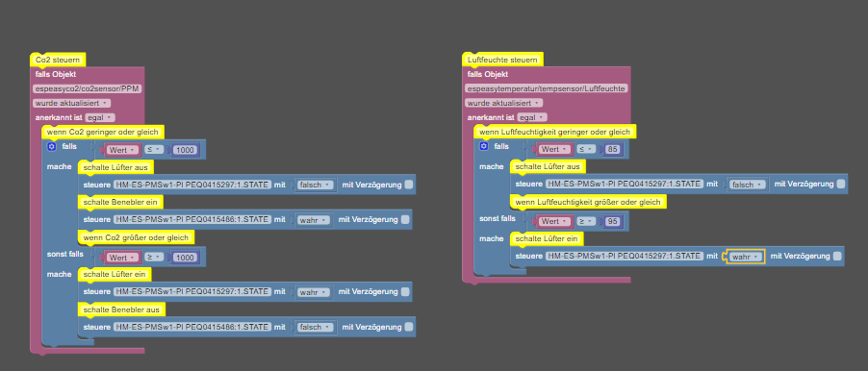Screen dimensions: 868x371
Task: Select PEQ0415486 state field under 'schalte Benebler ein'
Action: tap(192, 220)
